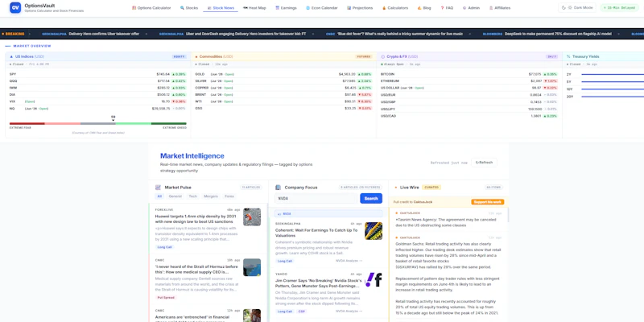The height and width of the screenshot is (322, 644).
Task: Click the Huawei article thumbnail
Action: [x=252, y=217]
